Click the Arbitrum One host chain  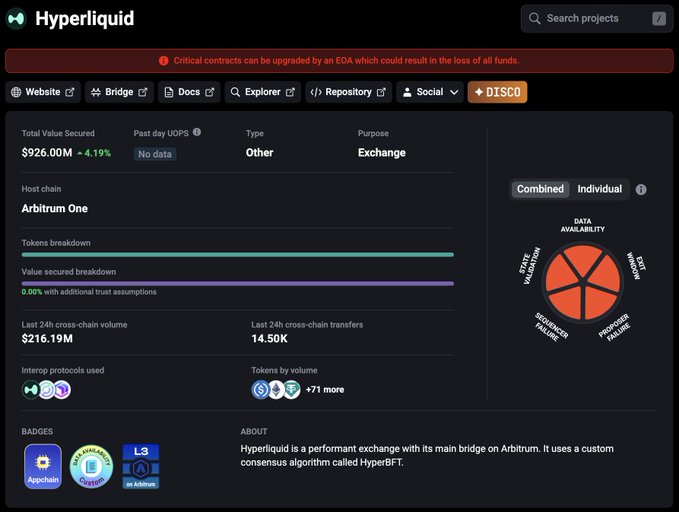tap(55, 209)
